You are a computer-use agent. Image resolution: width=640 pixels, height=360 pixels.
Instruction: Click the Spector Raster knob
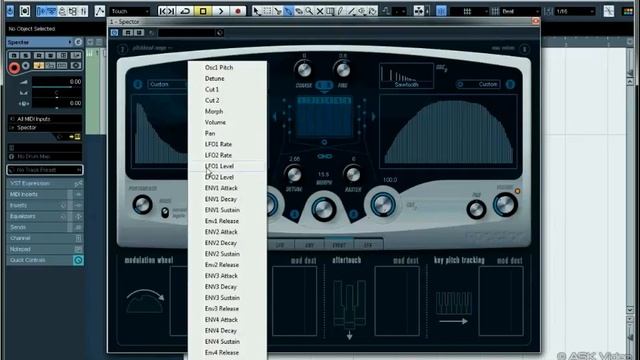(x=353, y=175)
